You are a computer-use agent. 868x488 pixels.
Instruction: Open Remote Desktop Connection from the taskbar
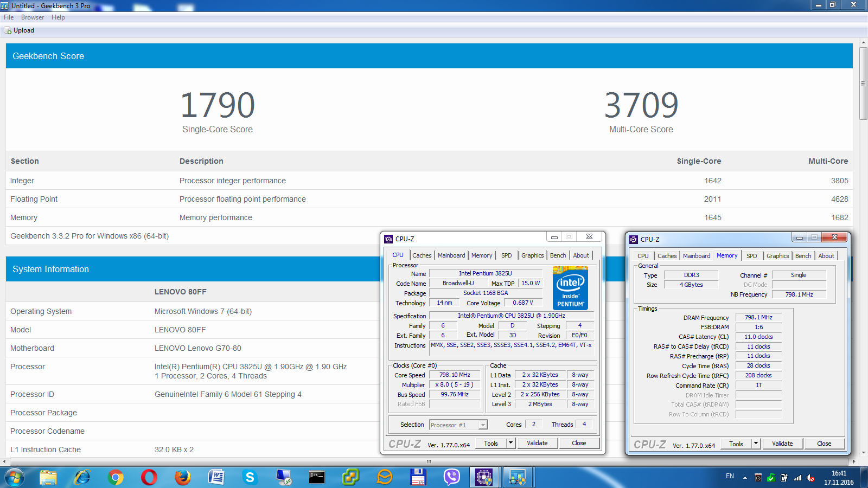coord(284,477)
